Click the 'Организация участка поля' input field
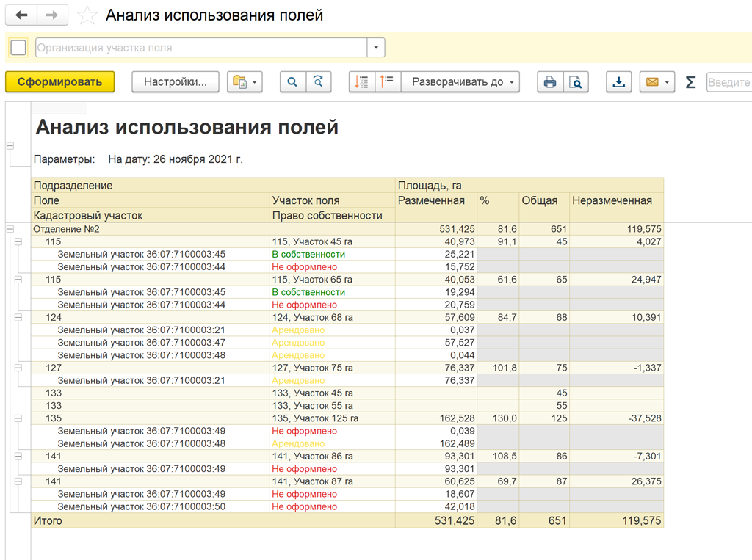 tap(200, 48)
